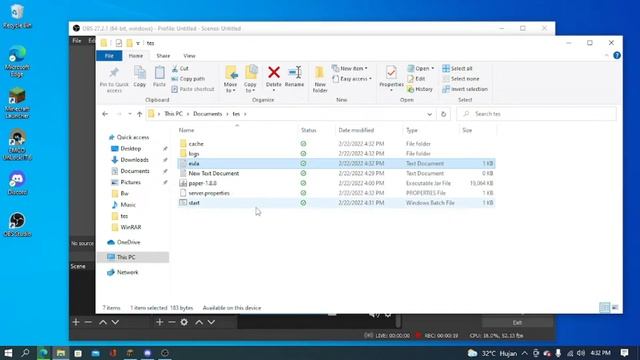The image size is (640, 360).
Task: Select the eula text document
Action: pyautogui.click(x=336, y=163)
